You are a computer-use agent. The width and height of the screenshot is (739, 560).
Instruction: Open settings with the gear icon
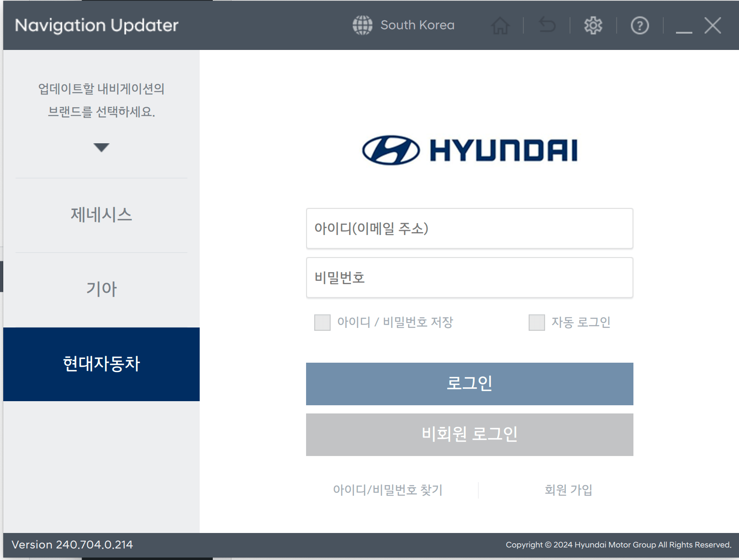coord(593,25)
